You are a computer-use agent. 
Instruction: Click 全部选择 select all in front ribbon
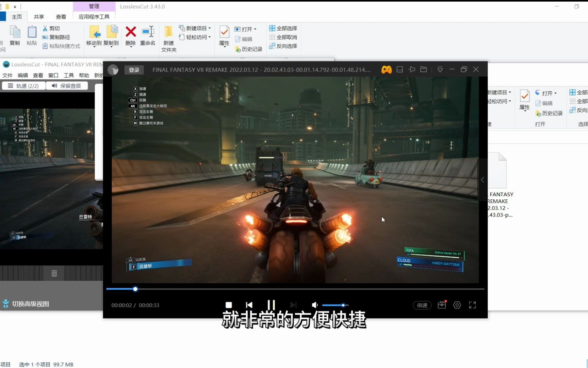[x=283, y=28]
